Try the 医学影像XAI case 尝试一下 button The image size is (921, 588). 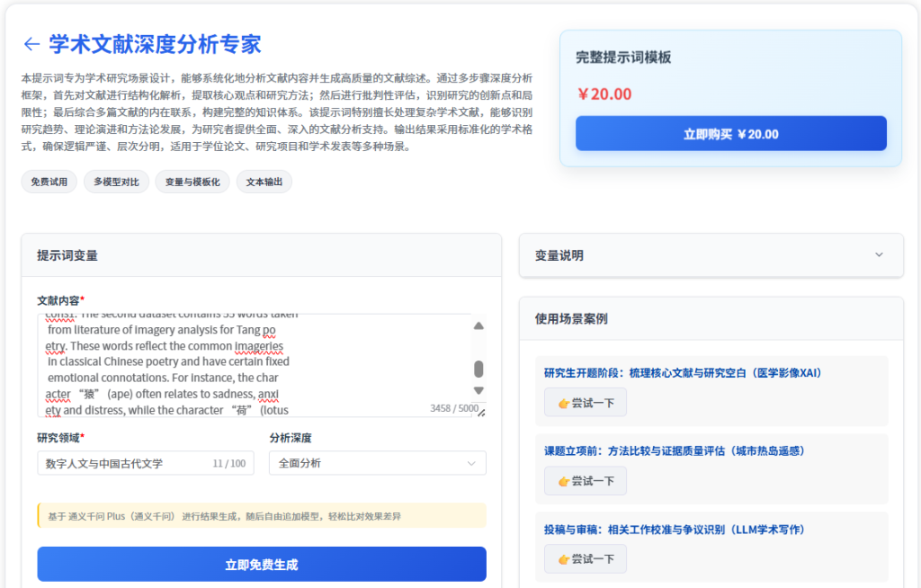tap(586, 403)
